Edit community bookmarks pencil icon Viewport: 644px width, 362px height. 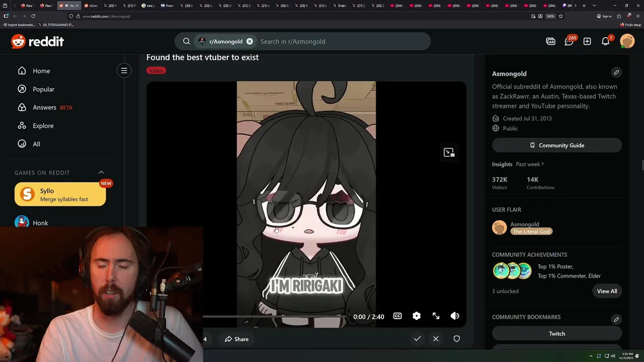coord(616,319)
